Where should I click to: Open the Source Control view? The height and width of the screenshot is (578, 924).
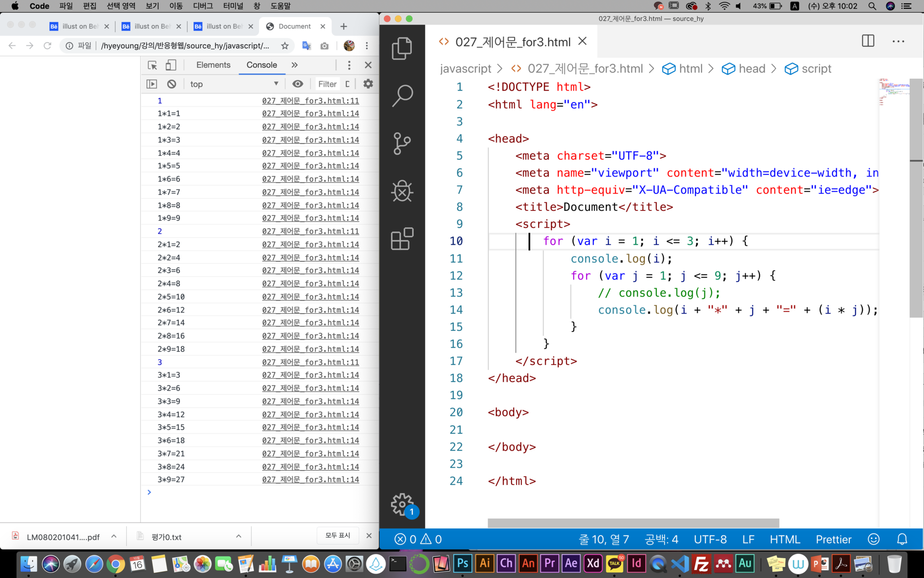(402, 144)
